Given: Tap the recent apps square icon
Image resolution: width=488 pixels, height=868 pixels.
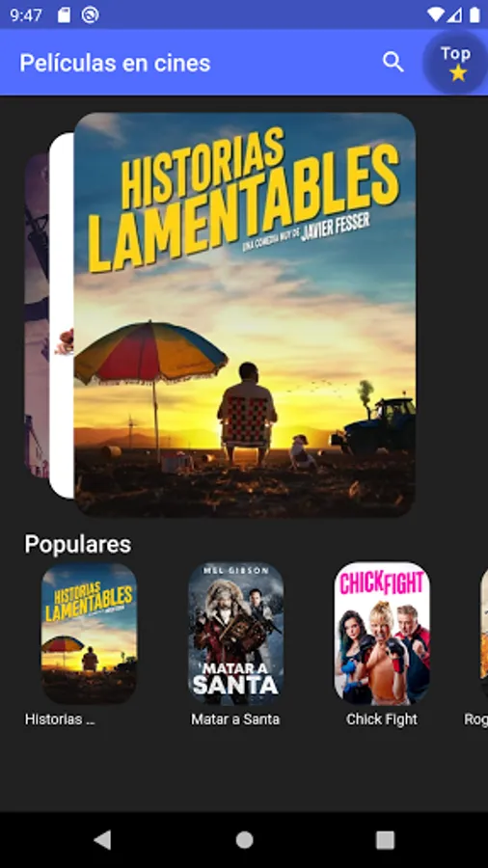Looking at the screenshot, I should pyautogui.click(x=385, y=840).
